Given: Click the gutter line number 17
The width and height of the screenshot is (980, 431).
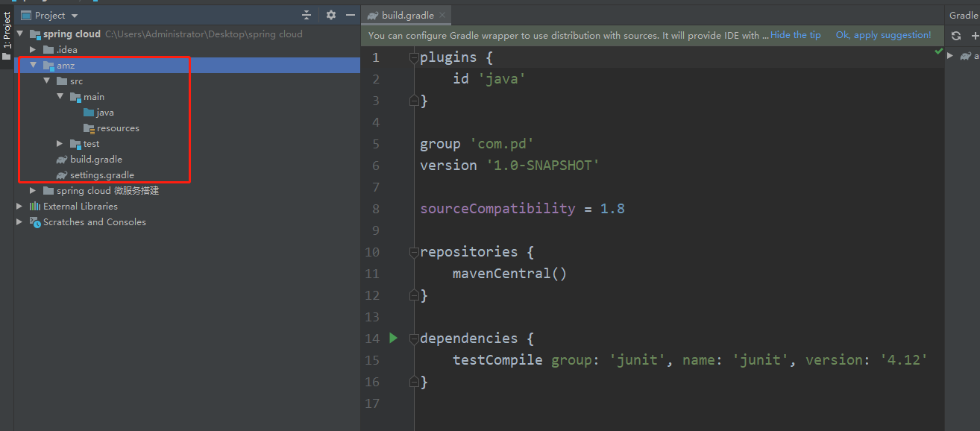Looking at the screenshot, I should tap(372, 403).
